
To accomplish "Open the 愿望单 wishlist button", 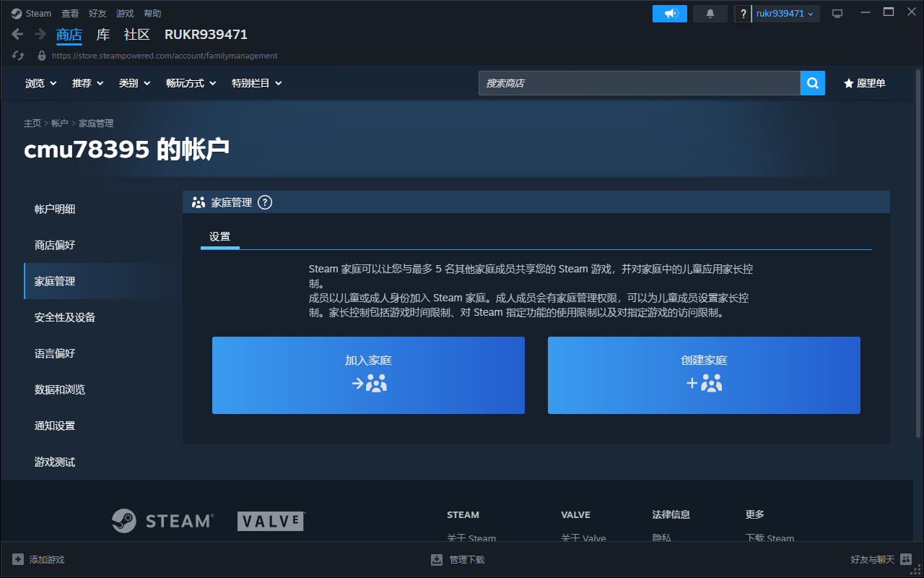I will [x=865, y=83].
